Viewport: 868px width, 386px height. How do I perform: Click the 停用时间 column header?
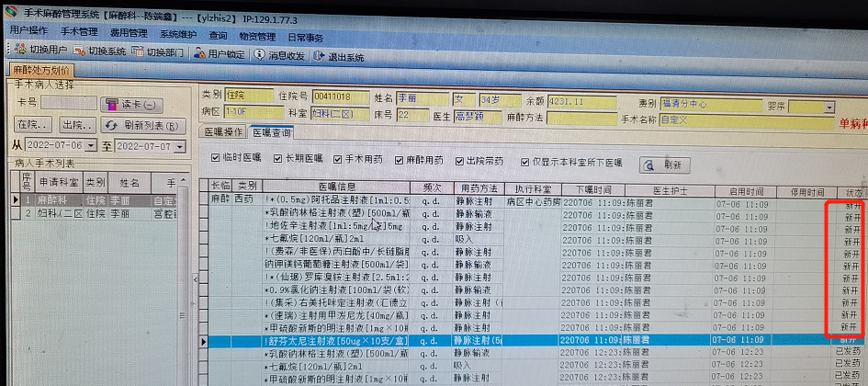[x=809, y=192]
